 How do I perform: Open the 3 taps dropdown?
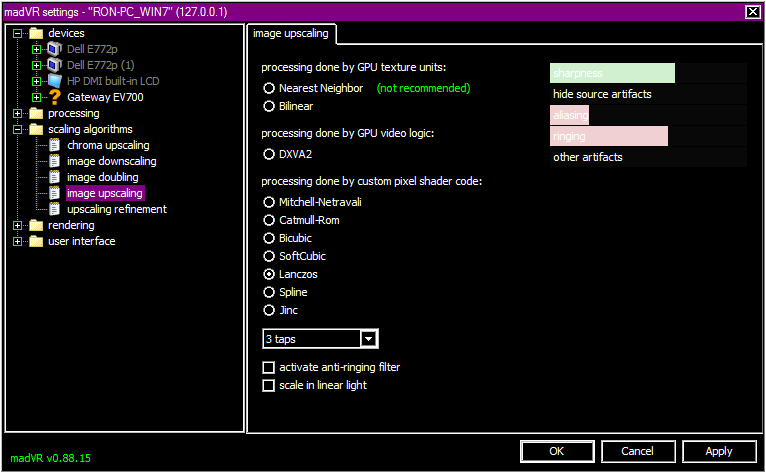pos(369,339)
